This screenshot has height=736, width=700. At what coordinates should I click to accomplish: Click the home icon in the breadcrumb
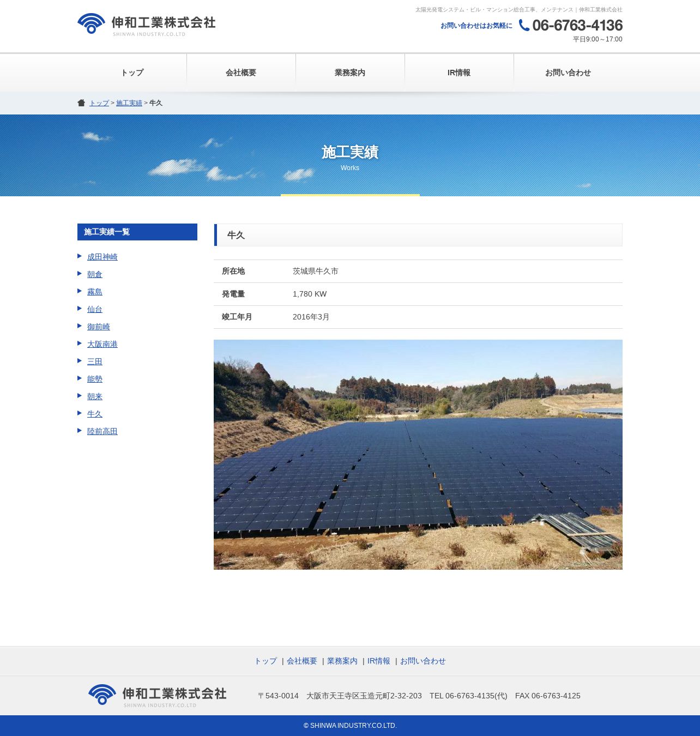[x=81, y=103]
